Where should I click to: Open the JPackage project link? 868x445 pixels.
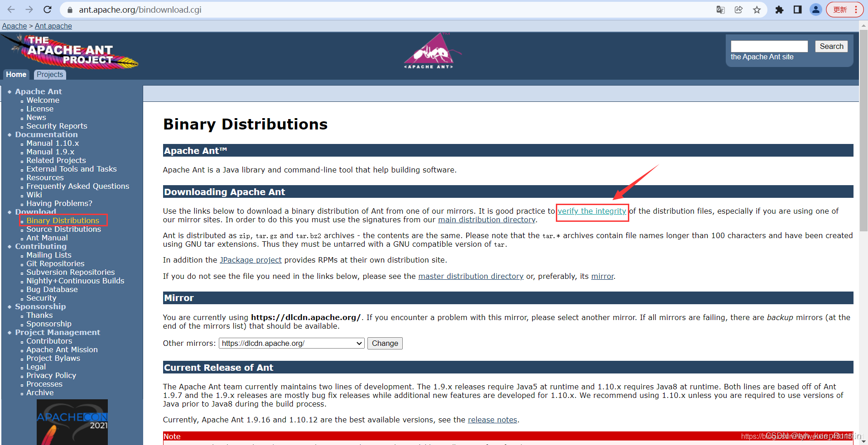pyautogui.click(x=251, y=260)
